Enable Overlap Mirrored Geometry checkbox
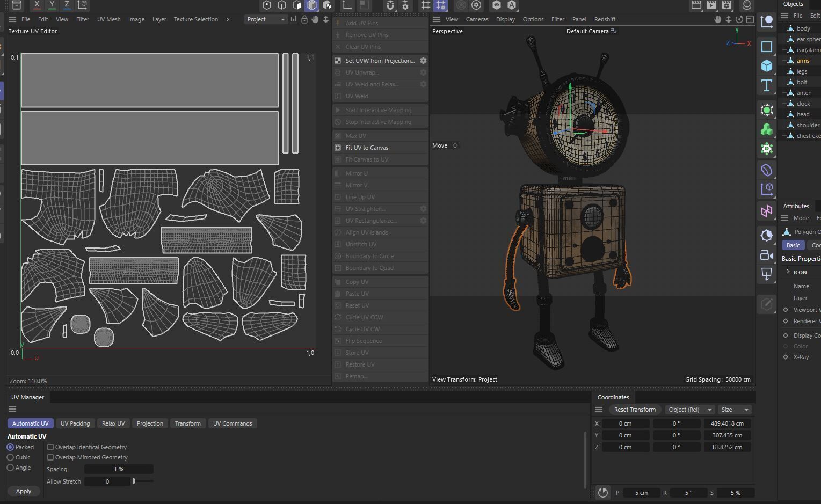The width and height of the screenshot is (821, 504). [50, 457]
